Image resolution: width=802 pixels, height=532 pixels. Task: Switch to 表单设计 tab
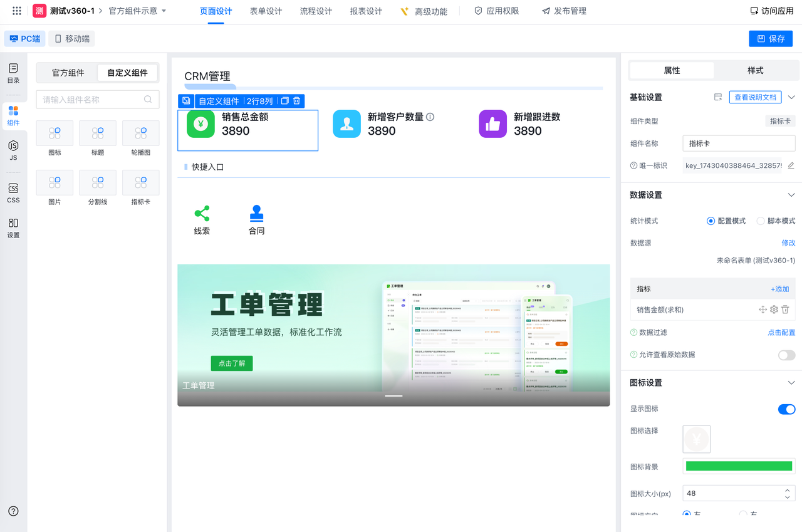[x=266, y=11]
